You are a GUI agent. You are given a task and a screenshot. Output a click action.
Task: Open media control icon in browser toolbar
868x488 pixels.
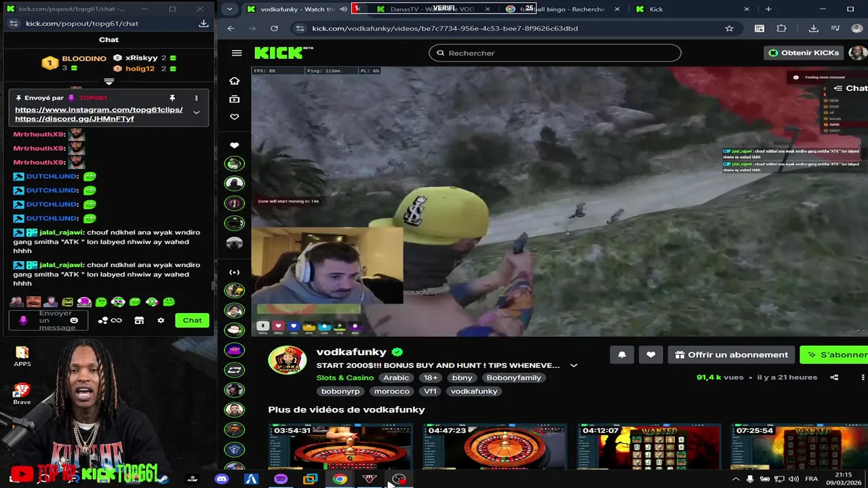click(837, 28)
